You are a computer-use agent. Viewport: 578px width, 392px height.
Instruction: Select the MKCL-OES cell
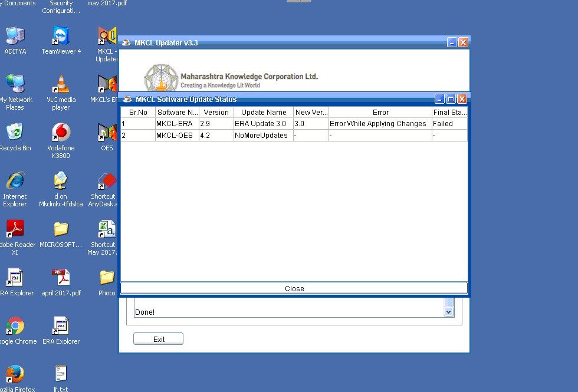[x=178, y=136]
